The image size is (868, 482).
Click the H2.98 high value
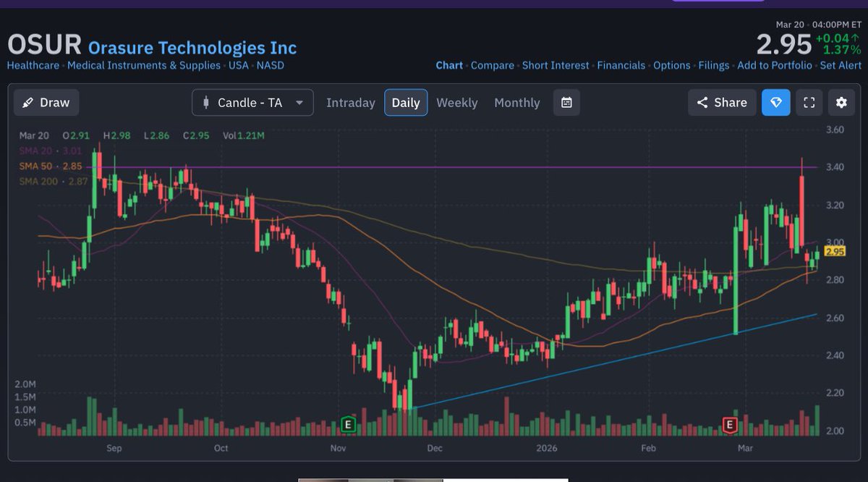tap(117, 135)
